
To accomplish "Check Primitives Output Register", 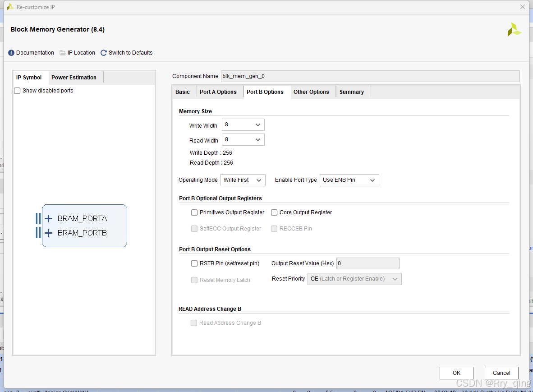I will coord(194,212).
